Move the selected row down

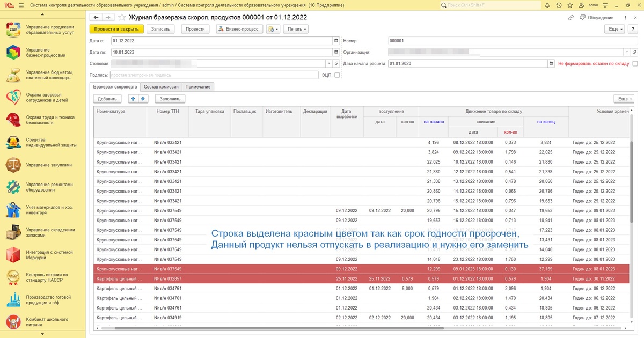(143, 99)
